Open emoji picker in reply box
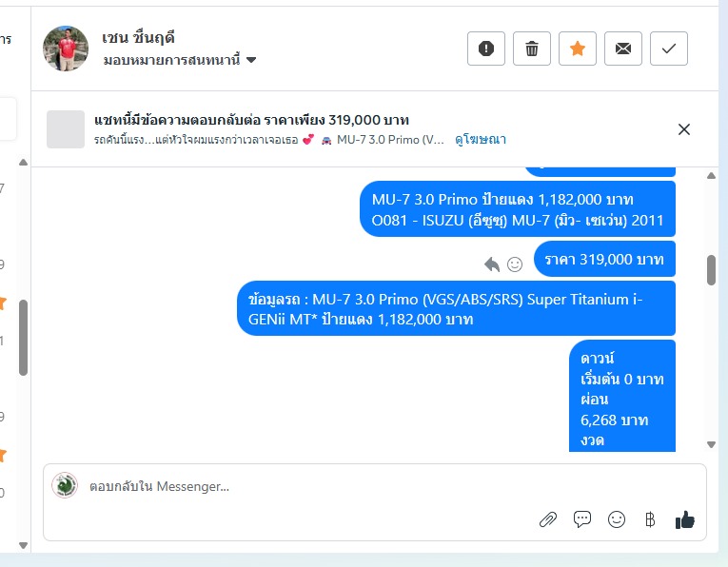The height and width of the screenshot is (567, 728). pyautogui.click(x=616, y=519)
